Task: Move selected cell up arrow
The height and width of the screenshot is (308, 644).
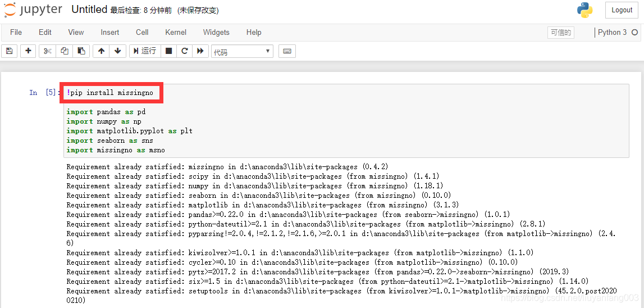Action: point(101,51)
